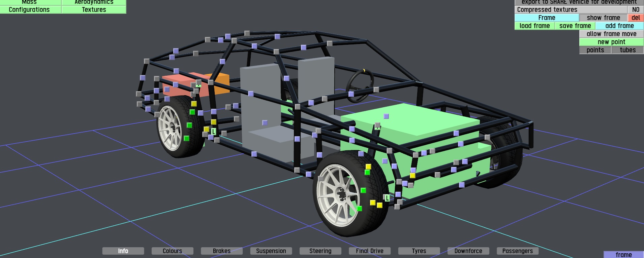Toggle allow frame move

611,34
